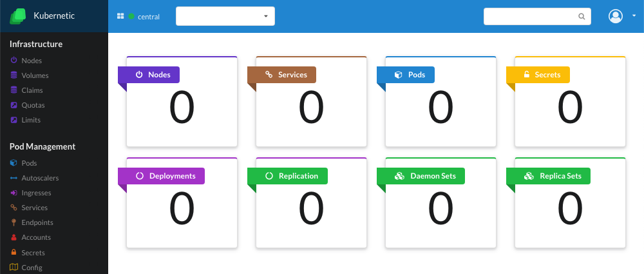Screen dimensions: 644x274
Task: Click the Secrets card ribbon label
Action: tap(538, 75)
